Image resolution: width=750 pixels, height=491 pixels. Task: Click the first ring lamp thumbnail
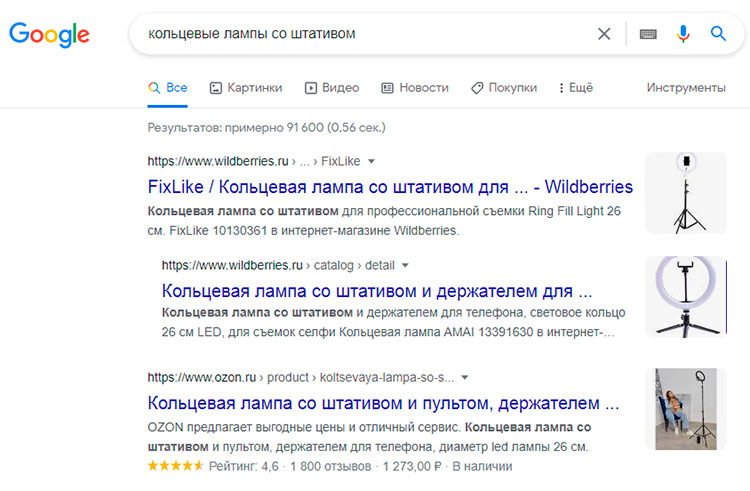tap(685, 192)
